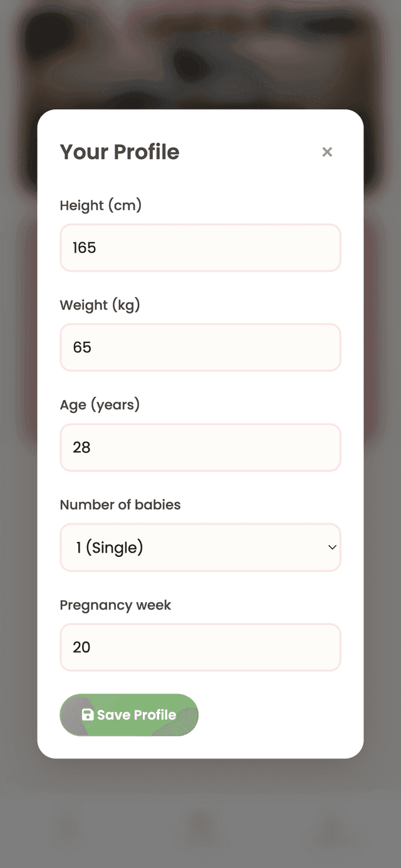Click the Height input showing 165
Screen dimensions: 401x868
click(200, 248)
